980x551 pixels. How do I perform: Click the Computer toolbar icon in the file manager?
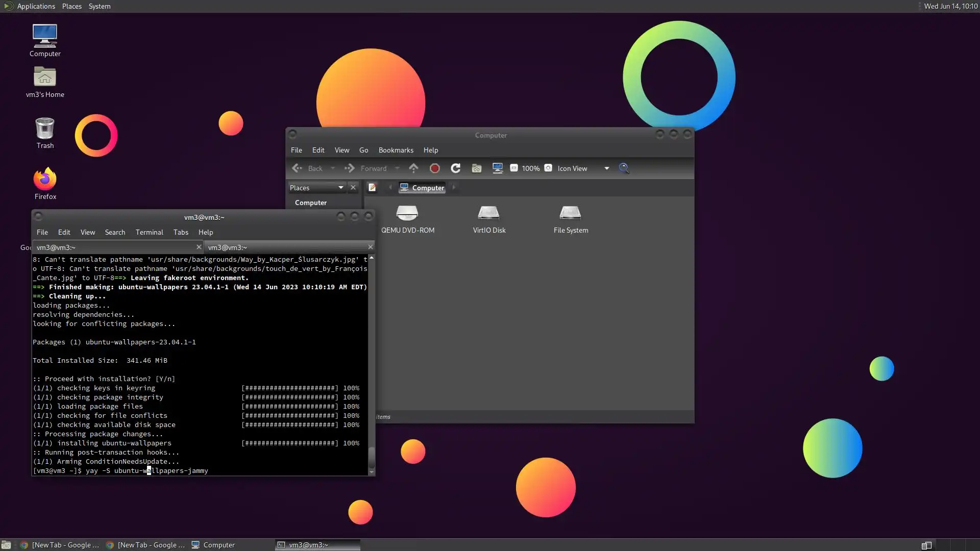coord(498,168)
